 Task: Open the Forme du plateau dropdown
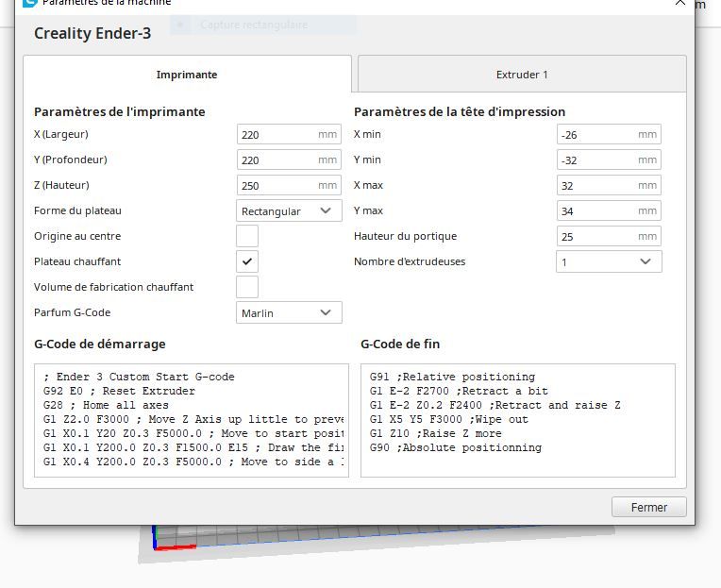[x=289, y=211]
